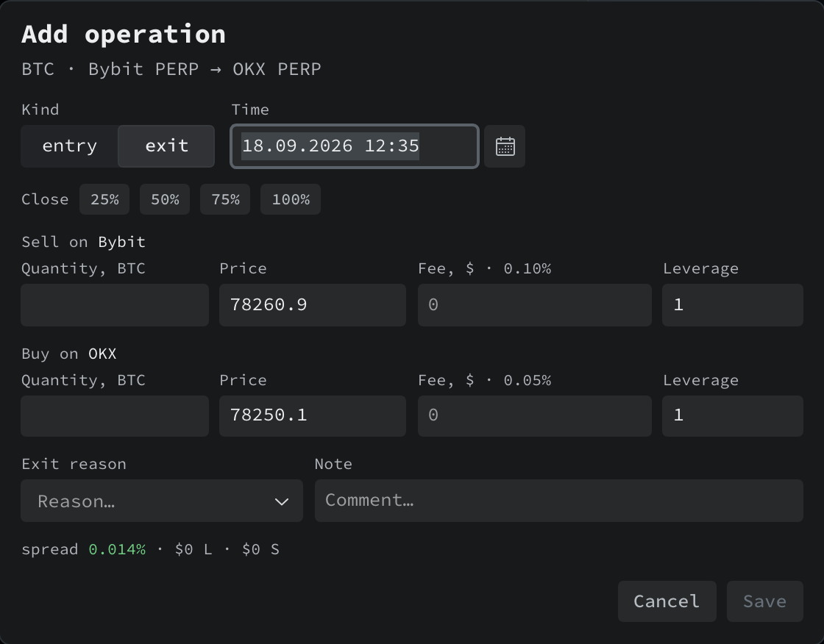Click the spread value 0.014%

pyautogui.click(x=117, y=549)
